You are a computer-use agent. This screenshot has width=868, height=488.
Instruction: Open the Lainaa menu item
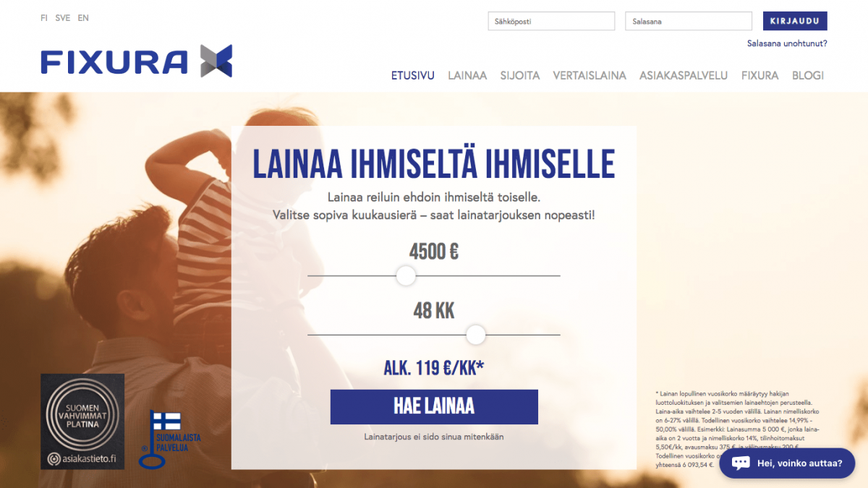tap(467, 75)
